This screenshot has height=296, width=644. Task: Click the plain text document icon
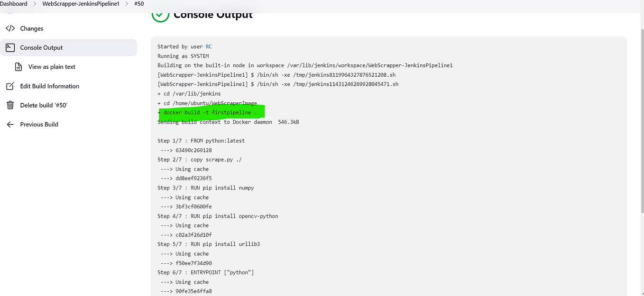18,66
